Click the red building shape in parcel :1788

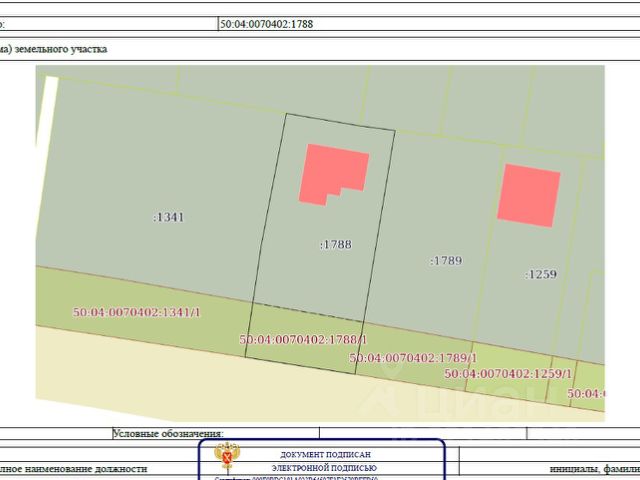point(333,172)
